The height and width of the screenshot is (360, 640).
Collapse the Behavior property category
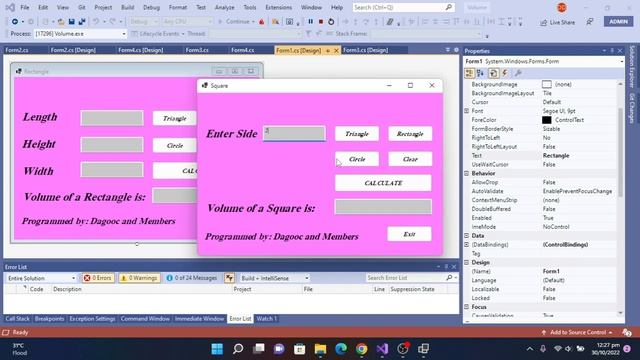[467, 173]
